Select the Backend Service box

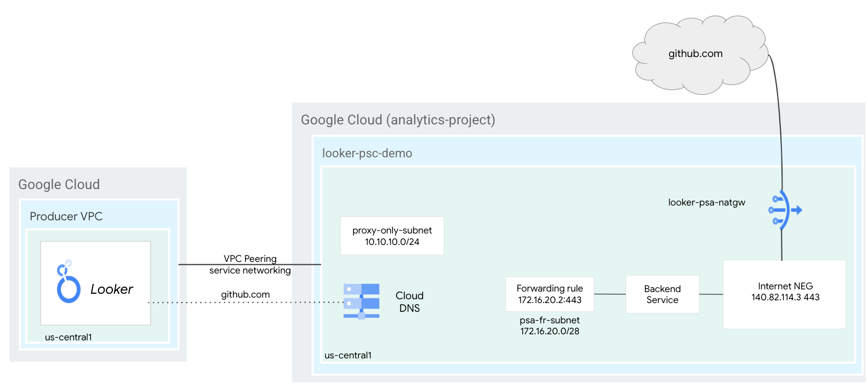[x=662, y=294]
